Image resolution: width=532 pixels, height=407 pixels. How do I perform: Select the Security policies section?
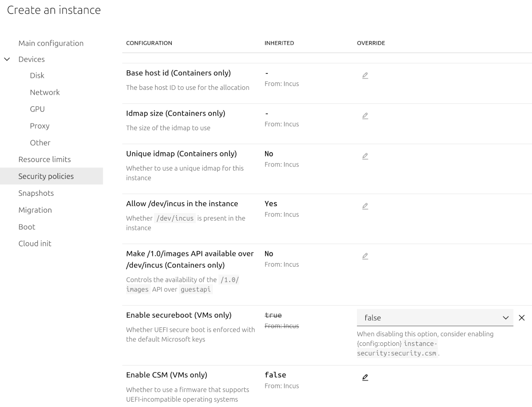pyautogui.click(x=46, y=176)
